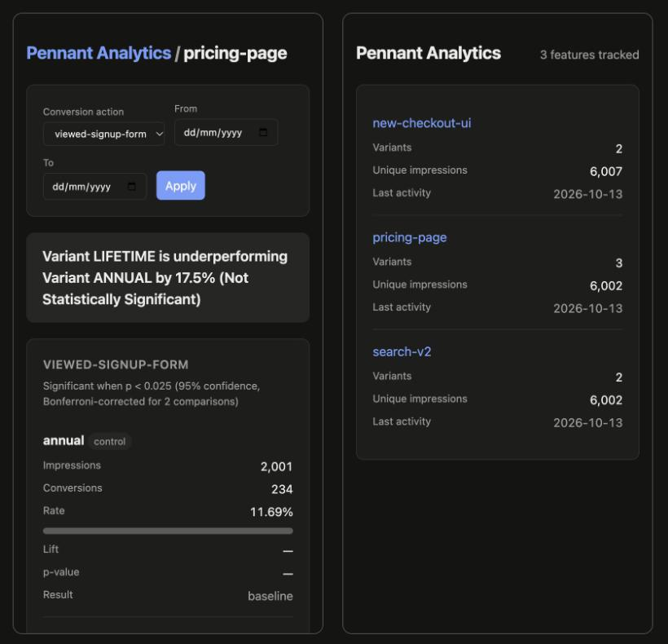The width and height of the screenshot is (668, 644).
Task: Click new-checkout-ui Variants count 2
Action: tap(619, 148)
